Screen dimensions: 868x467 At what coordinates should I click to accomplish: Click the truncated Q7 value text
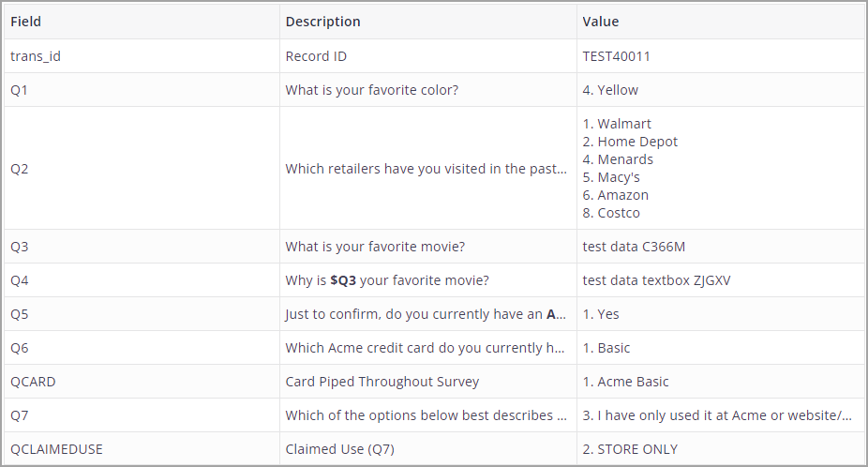(717, 415)
